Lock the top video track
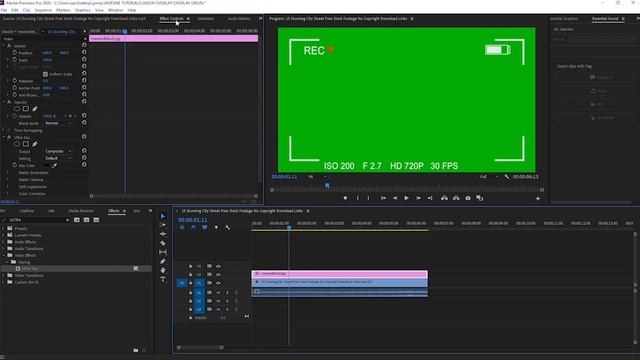The image size is (640, 360). [x=190, y=266]
